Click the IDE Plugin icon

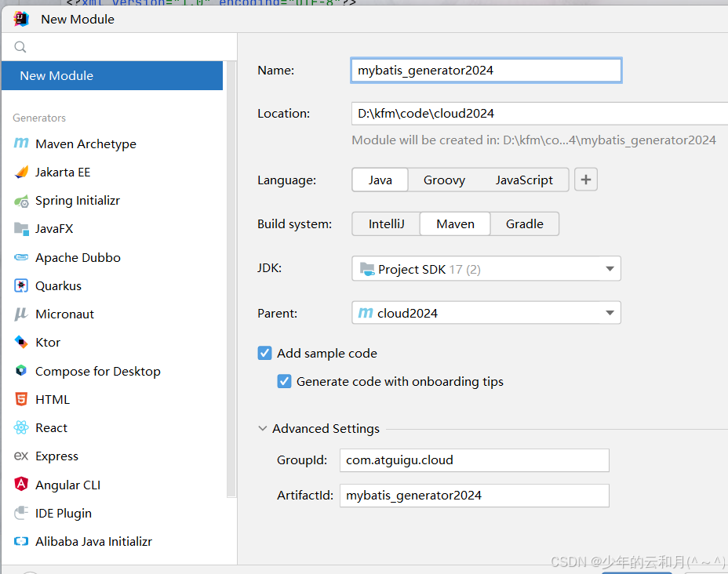point(21,513)
